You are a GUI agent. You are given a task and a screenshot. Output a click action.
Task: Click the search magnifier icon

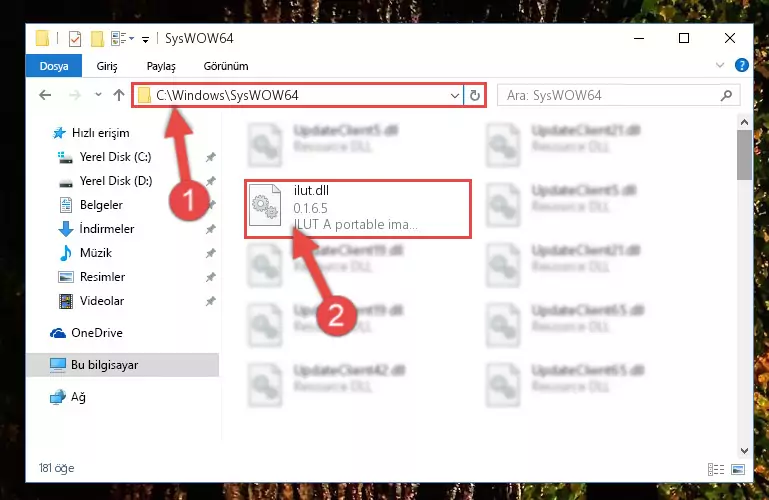[726, 96]
